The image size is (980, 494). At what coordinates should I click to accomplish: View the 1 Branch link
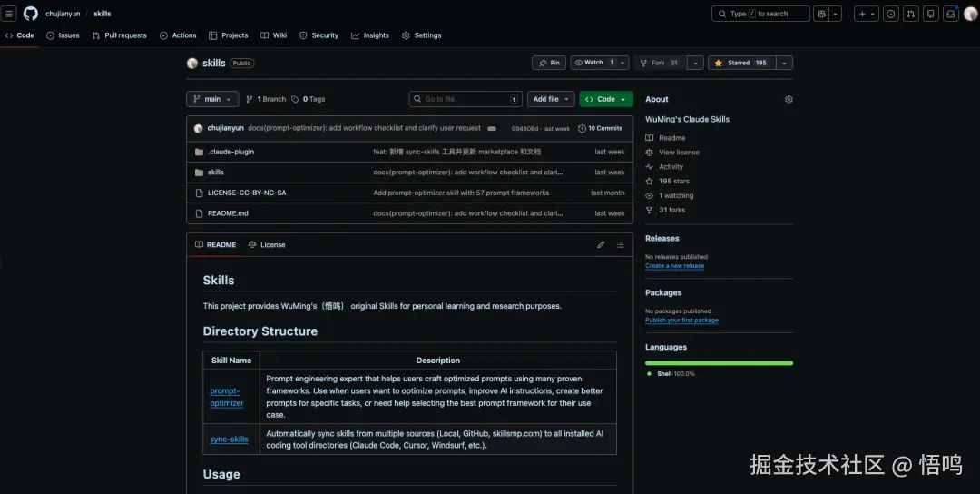coord(266,99)
